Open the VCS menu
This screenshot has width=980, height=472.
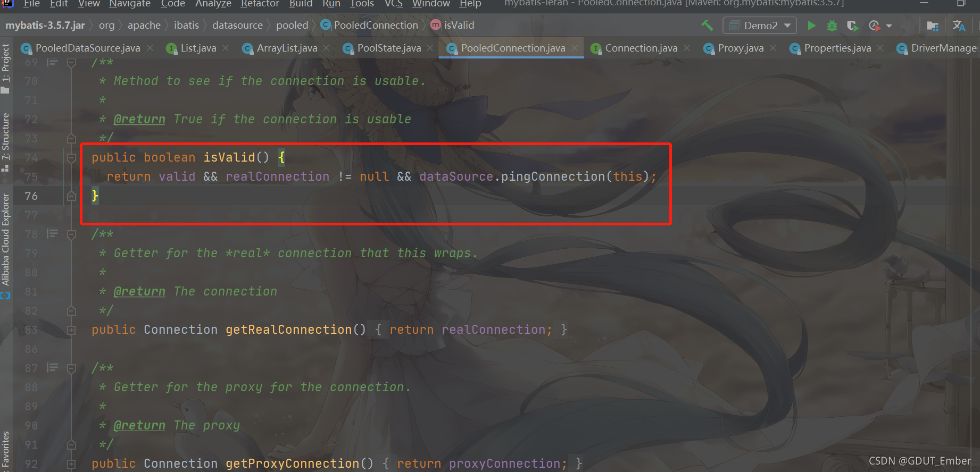coord(394,4)
